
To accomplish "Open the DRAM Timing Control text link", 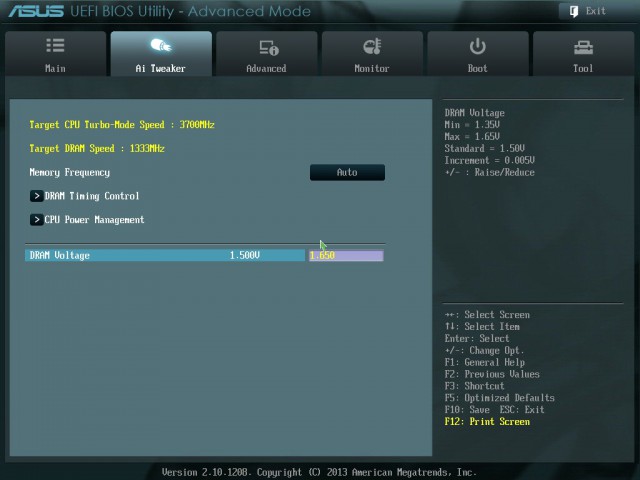I will (x=92, y=196).
